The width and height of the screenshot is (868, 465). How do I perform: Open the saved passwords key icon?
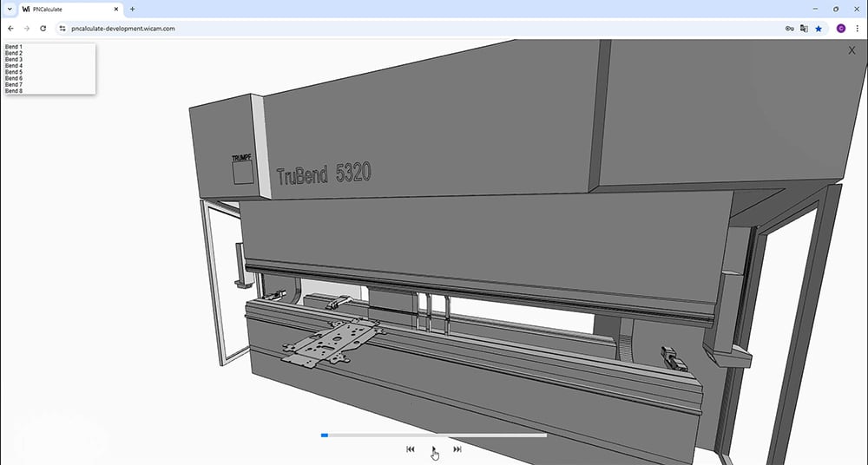point(789,29)
